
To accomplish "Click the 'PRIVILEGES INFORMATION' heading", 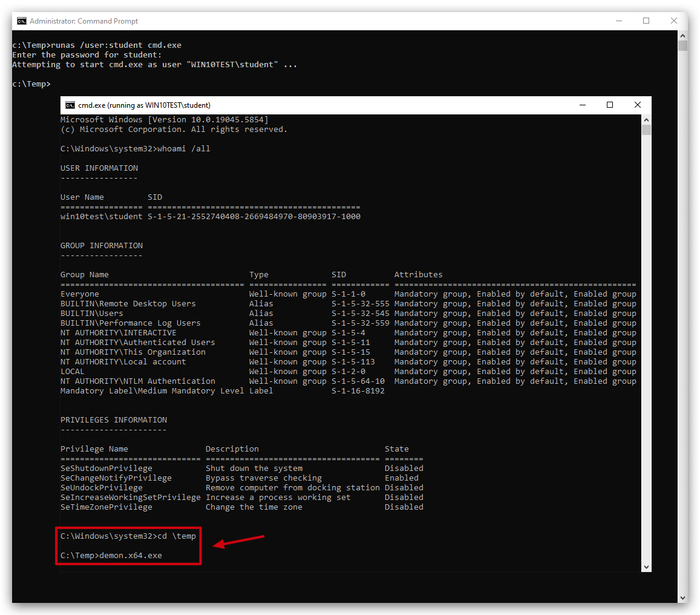I will tap(114, 420).
